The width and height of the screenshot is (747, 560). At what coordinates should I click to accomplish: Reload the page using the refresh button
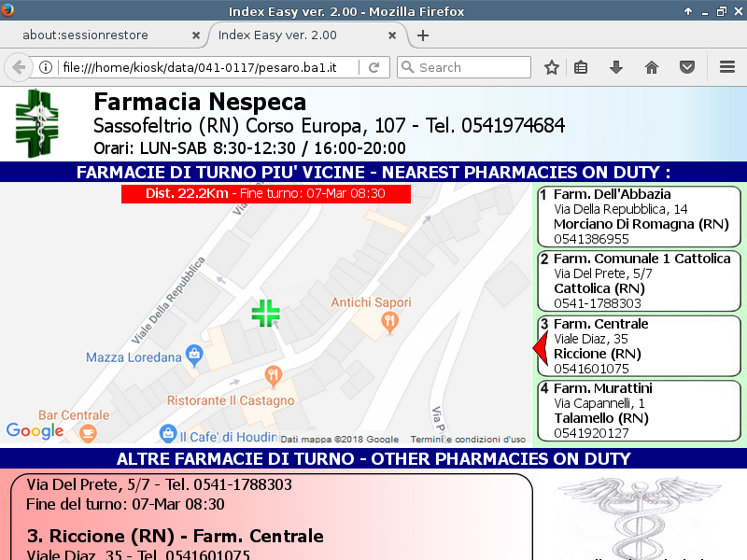point(373,67)
